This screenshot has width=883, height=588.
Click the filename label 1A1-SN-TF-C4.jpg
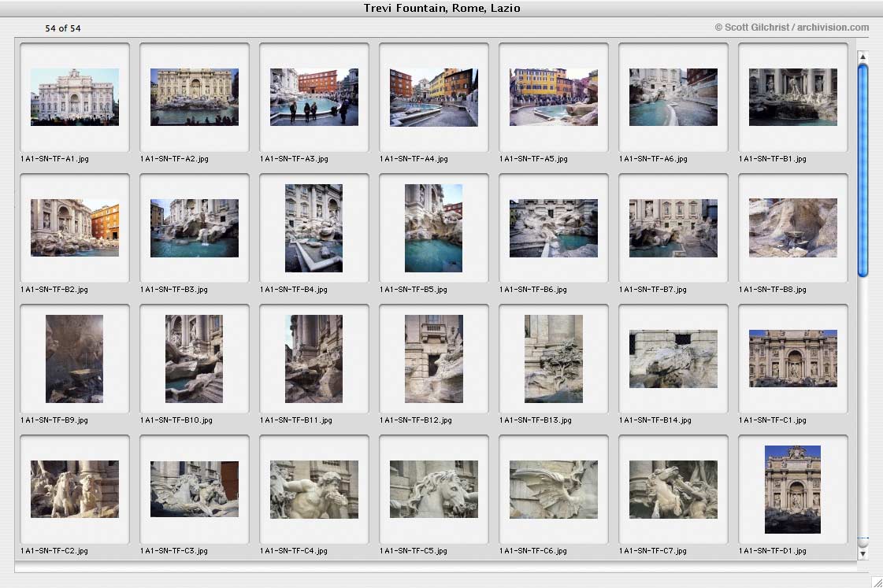[293, 551]
